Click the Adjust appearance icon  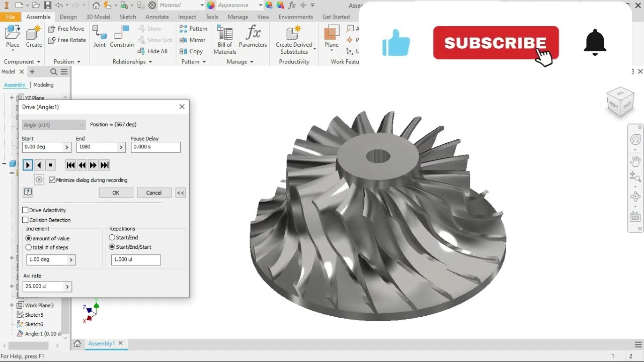click(x=269, y=5)
